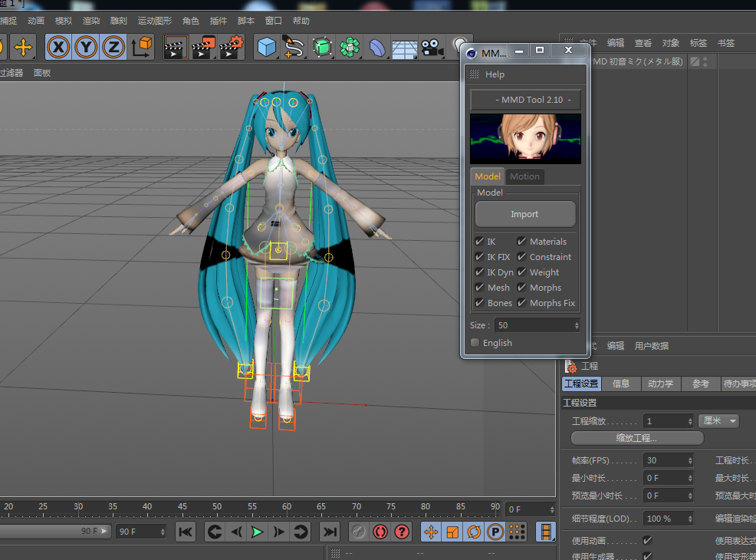Go to start of timeline
The image size is (756, 560).
pos(185,532)
